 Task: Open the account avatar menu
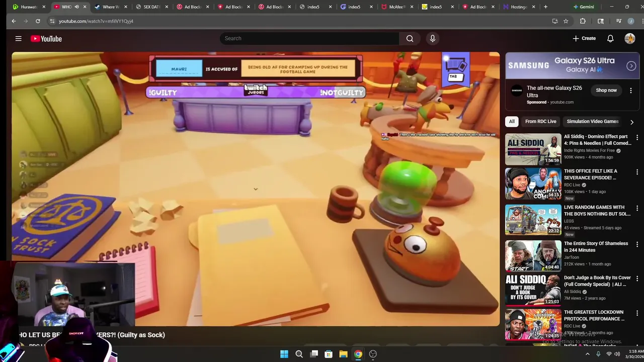click(629, 39)
